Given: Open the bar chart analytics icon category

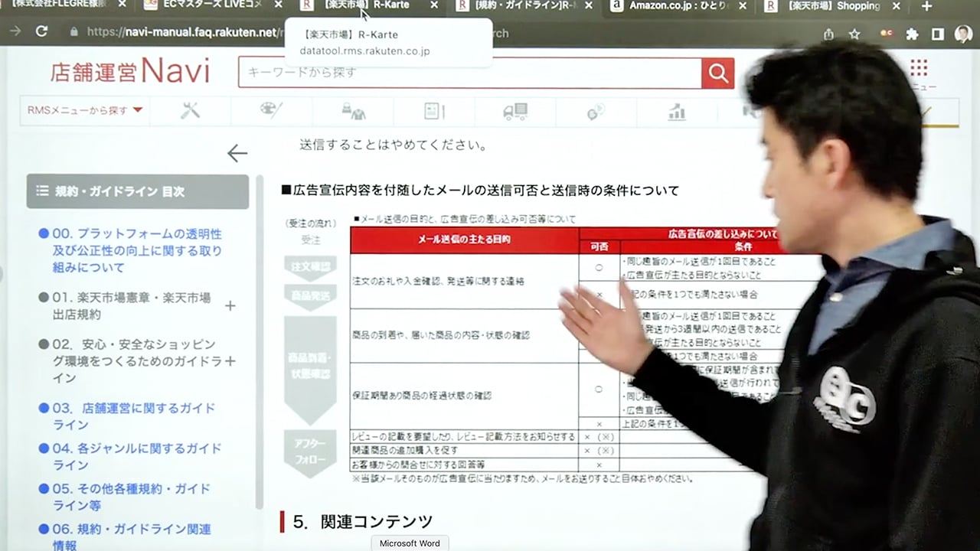Looking at the screenshot, I should (677, 112).
